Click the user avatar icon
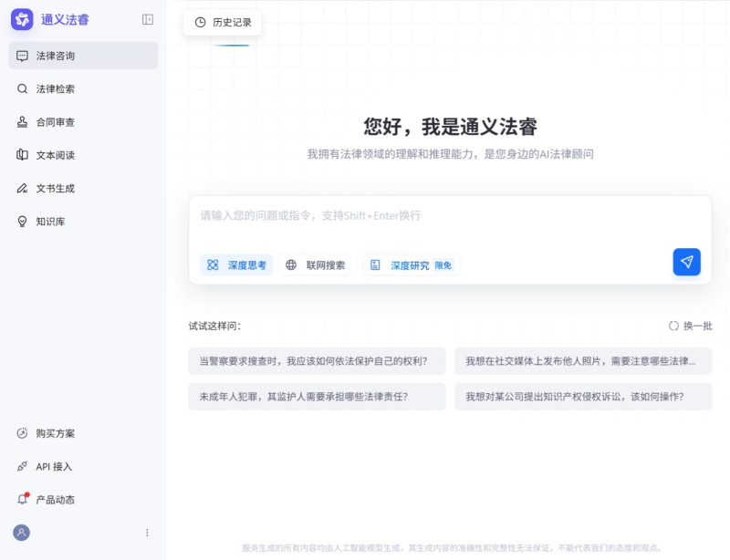This screenshot has height=560, width=730. 21,532
